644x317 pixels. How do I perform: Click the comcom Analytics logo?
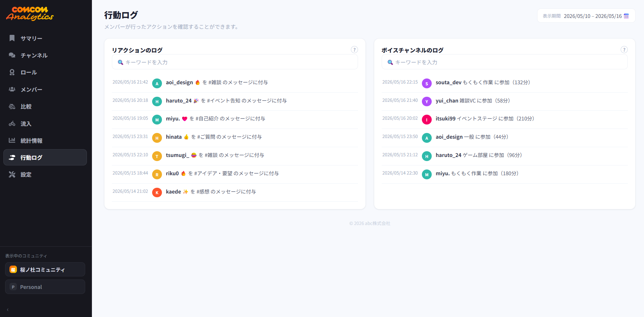(30, 14)
